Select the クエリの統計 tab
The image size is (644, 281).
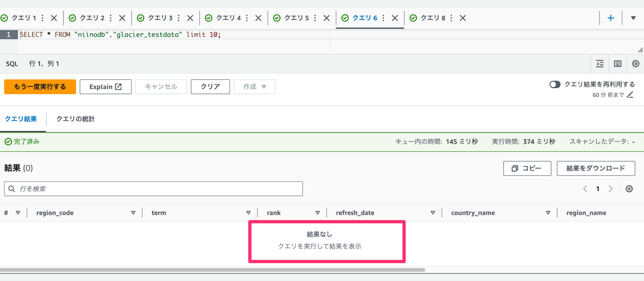(75, 119)
